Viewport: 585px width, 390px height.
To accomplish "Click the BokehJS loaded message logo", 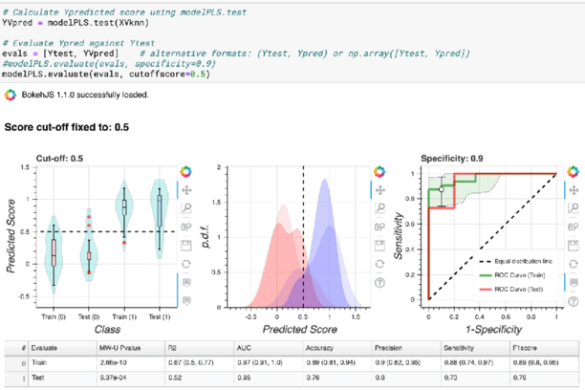I will [10, 95].
